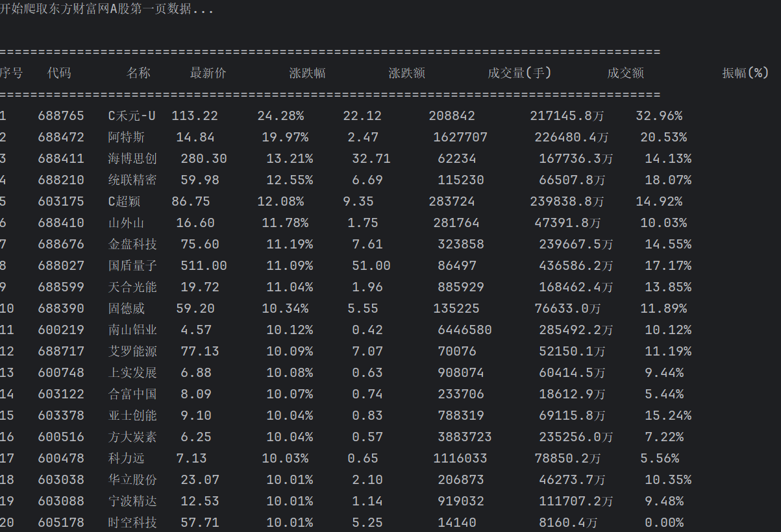Click the amplitude 0.00%
The height and width of the screenshot is (532, 781).
tap(664, 523)
